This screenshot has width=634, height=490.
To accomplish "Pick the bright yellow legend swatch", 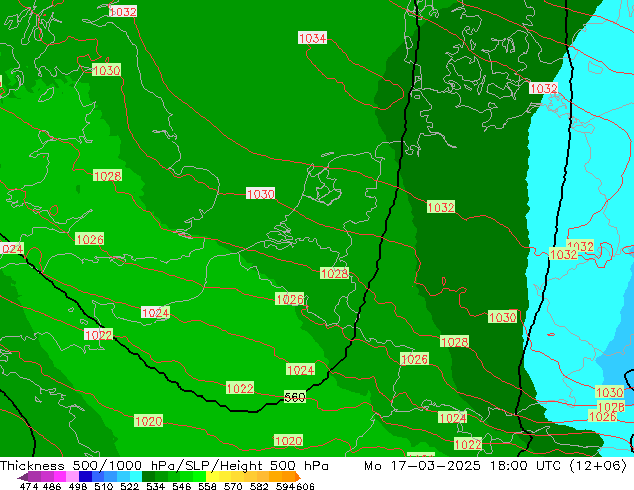I will pyautogui.click(x=213, y=477).
